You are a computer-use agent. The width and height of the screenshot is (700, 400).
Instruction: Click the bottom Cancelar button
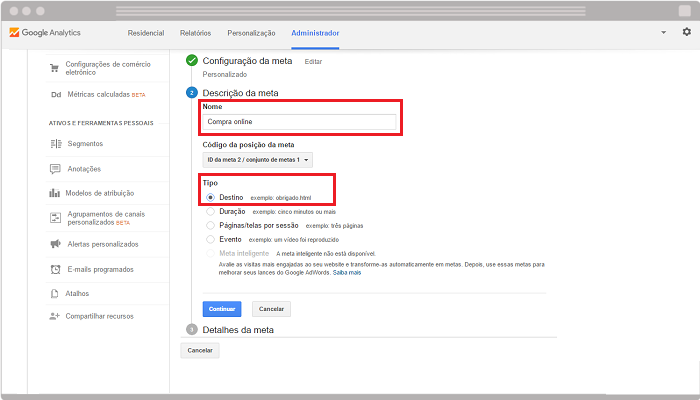(x=200, y=350)
